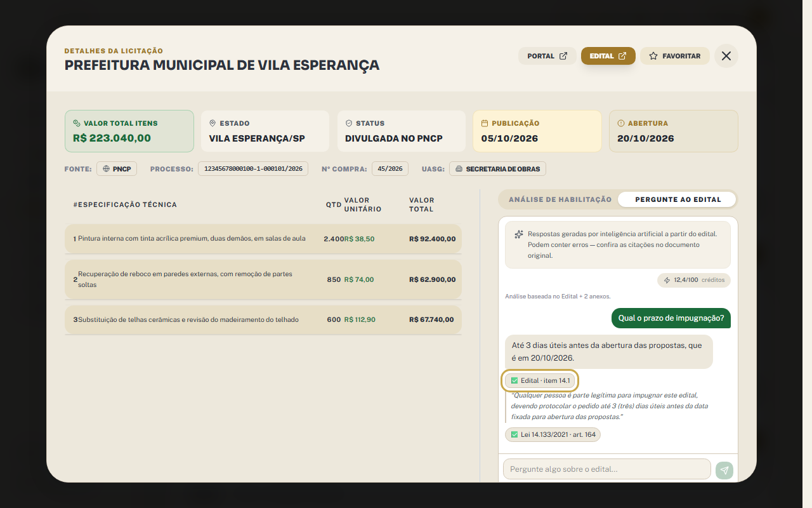Click the green check icon on Edital citation
The image size is (812, 508).
point(514,380)
